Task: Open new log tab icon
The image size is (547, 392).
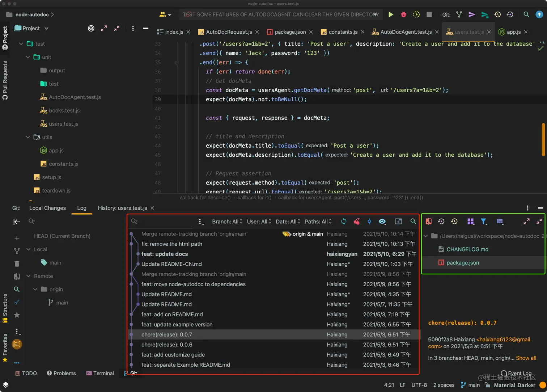Action: 398,222
